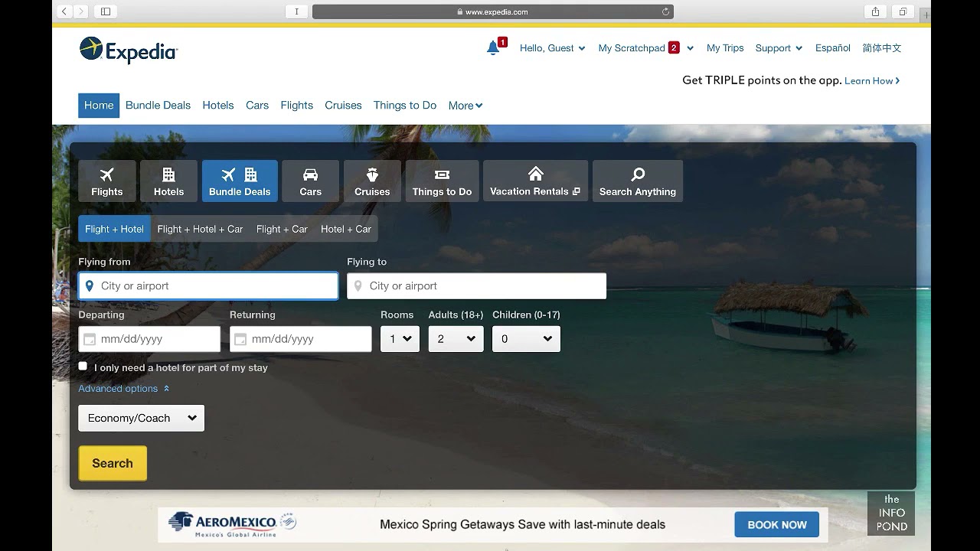Open Cruises in top navigation
980x551 pixels.
click(343, 106)
